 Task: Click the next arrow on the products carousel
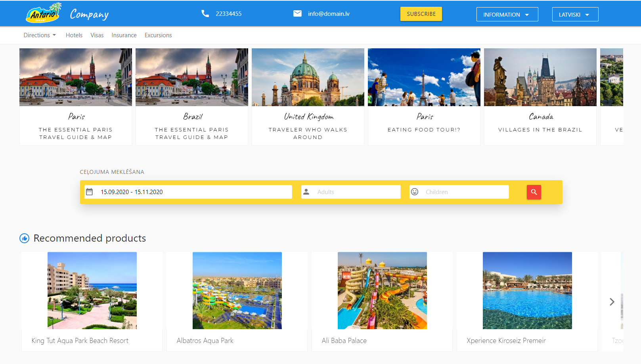pos(612,301)
